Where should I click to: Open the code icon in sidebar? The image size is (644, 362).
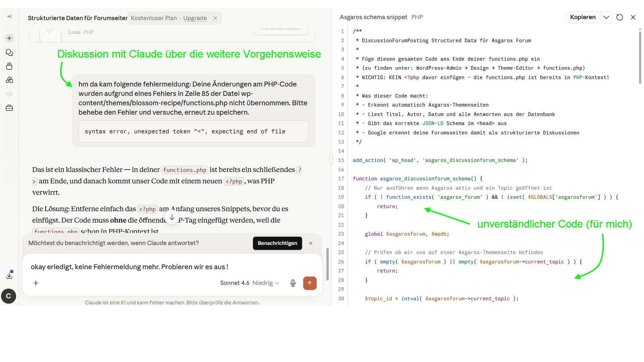pos(9,94)
